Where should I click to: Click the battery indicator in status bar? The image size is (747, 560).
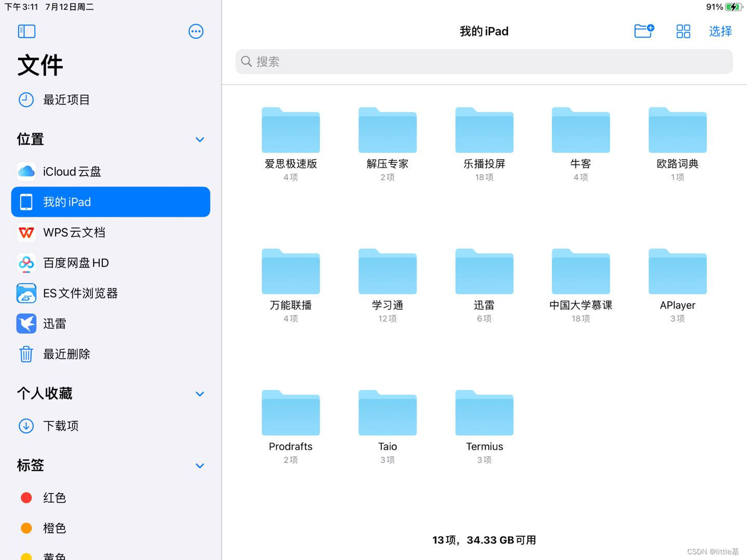734,7
